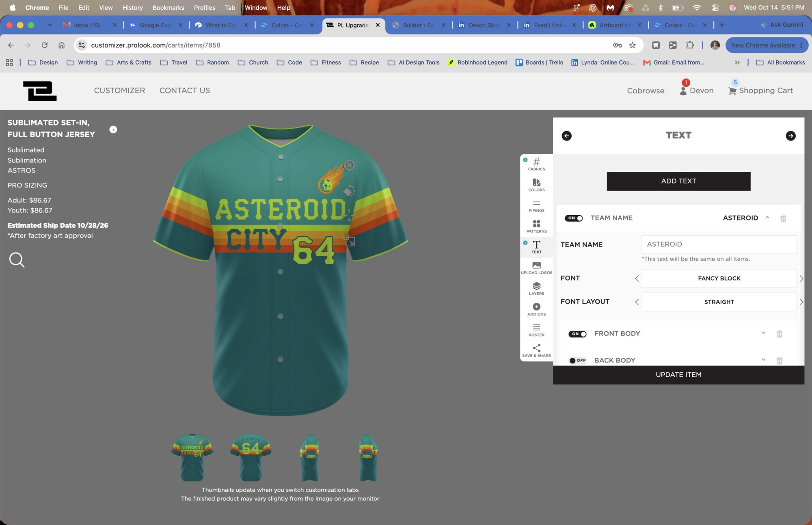The image size is (812, 525).
Task: Open the Roster tool
Action: coord(536,330)
